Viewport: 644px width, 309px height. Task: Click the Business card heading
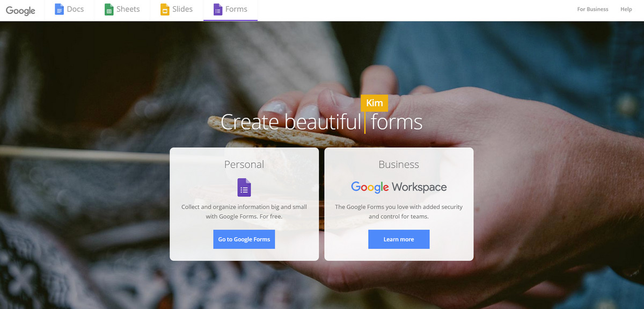(399, 164)
